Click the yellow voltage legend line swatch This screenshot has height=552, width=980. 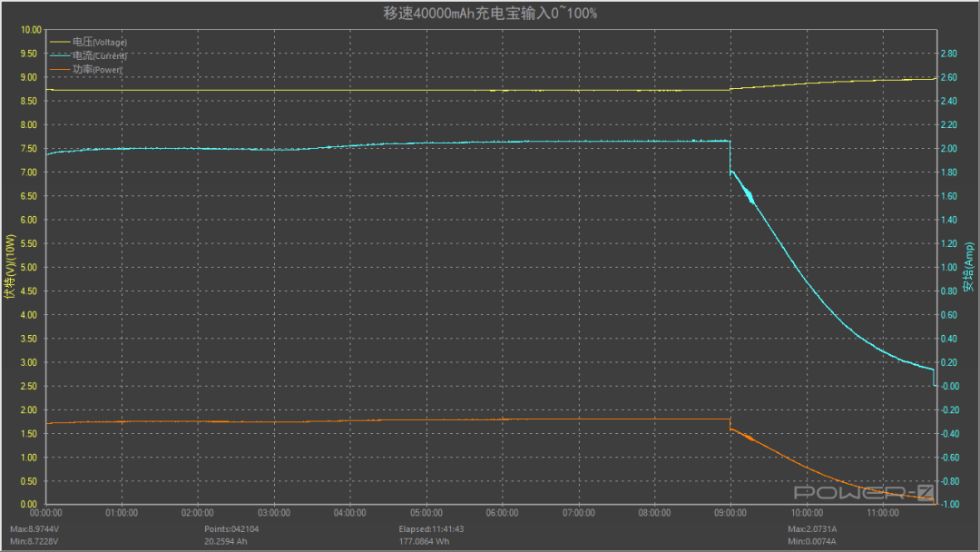tap(60, 42)
